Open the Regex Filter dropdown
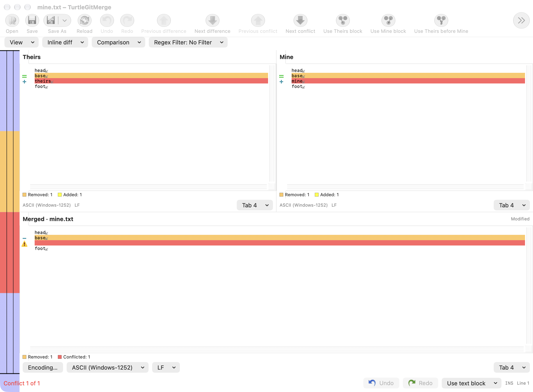This screenshot has width=533, height=392. (188, 42)
